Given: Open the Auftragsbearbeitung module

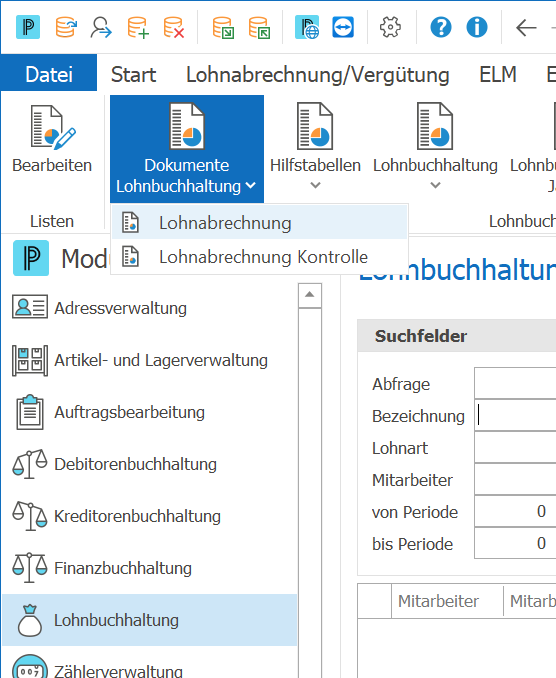Looking at the screenshot, I should 150,412.
